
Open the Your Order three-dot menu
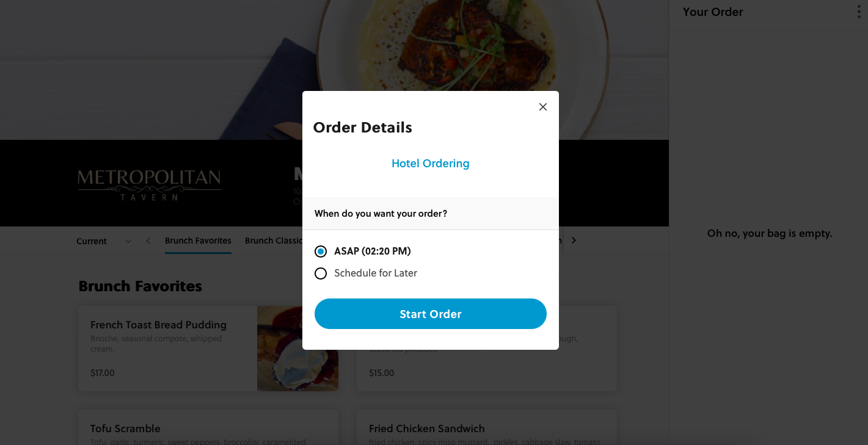click(859, 12)
